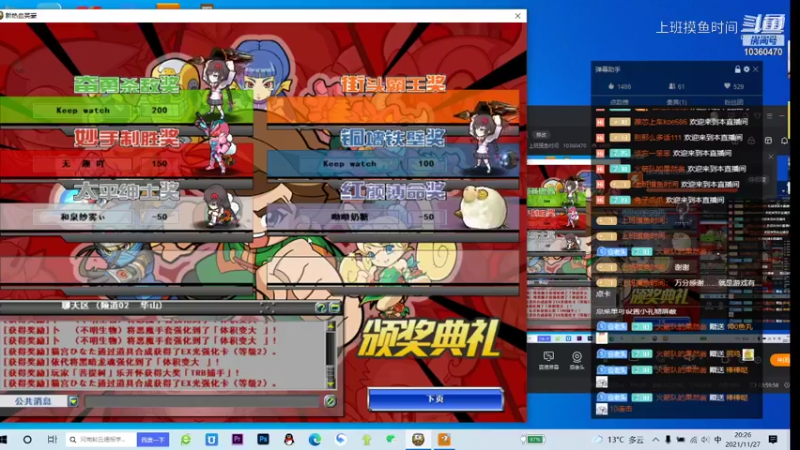The image size is (800, 450).
Task: Open the 公共消息 channel dropdown arrow
Action: point(73,402)
